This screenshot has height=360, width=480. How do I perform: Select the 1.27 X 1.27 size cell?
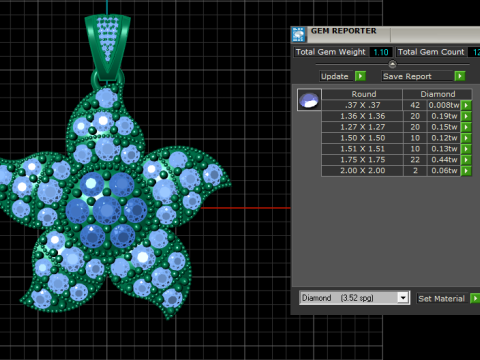pos(362,127)
